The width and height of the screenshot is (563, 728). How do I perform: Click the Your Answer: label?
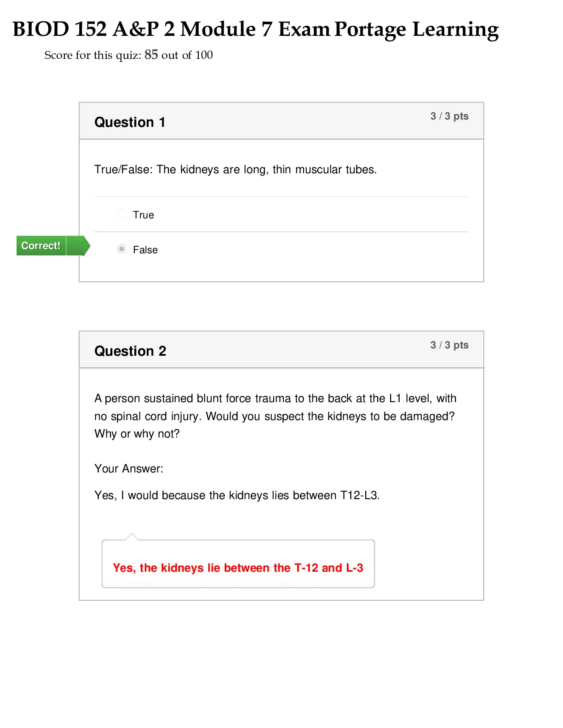click(x=129, y=469)
